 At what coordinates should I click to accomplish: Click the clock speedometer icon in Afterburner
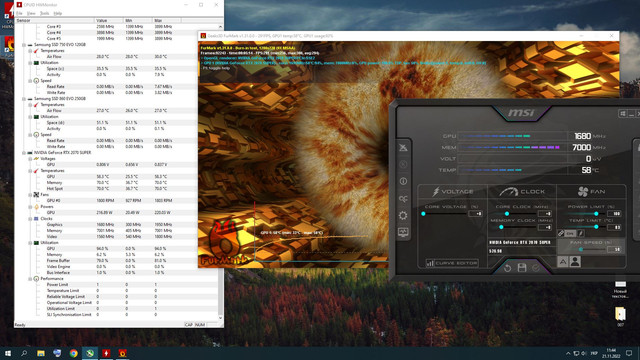pos(509,191)
